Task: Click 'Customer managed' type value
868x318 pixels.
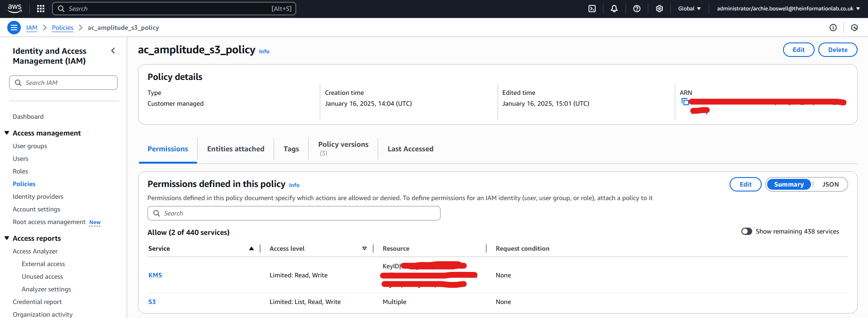Action: [175, 103]
